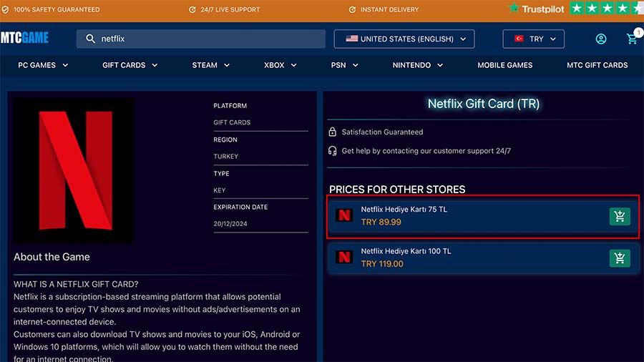Add Netflix Hediye Kartı 75 TL to cart

pyautogui.click(x=620, y=216)
